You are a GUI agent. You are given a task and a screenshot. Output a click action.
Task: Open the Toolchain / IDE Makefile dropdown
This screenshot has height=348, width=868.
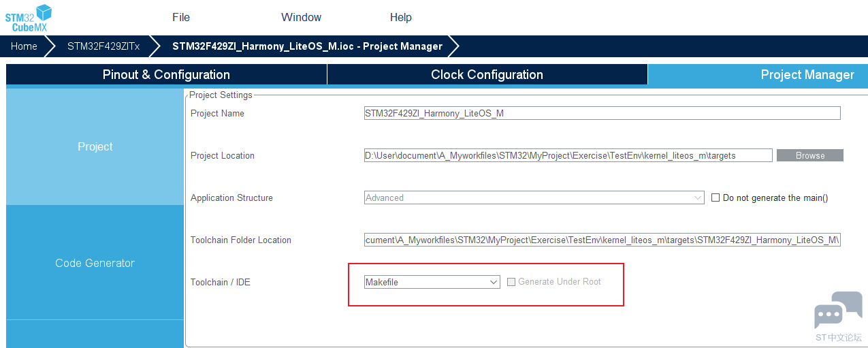pos(432,282)
